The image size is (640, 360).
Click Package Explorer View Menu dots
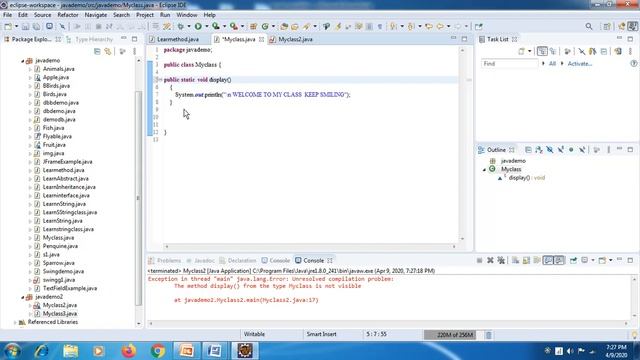click(x=134, y=51)
